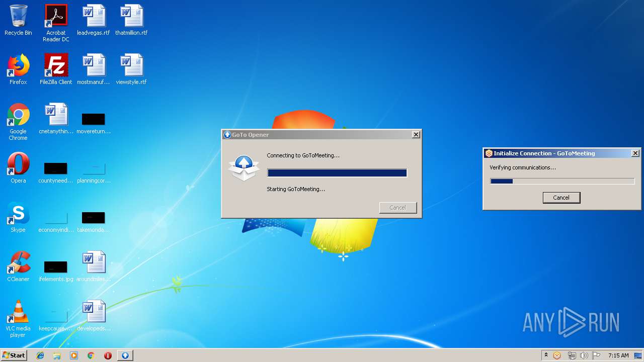Open the CCleaner desktop shortcut
Viewport: 644px width, 362px height.
coord(18,266)
